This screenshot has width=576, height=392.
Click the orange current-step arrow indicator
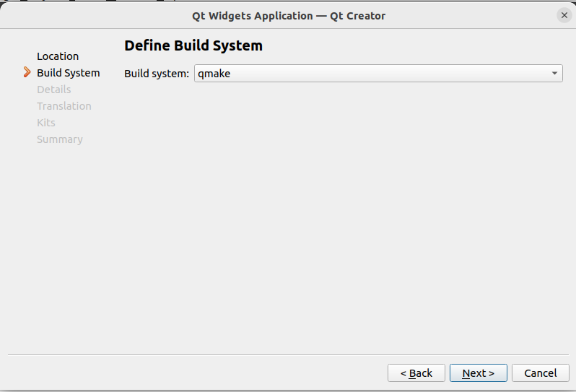coord(27,72)
